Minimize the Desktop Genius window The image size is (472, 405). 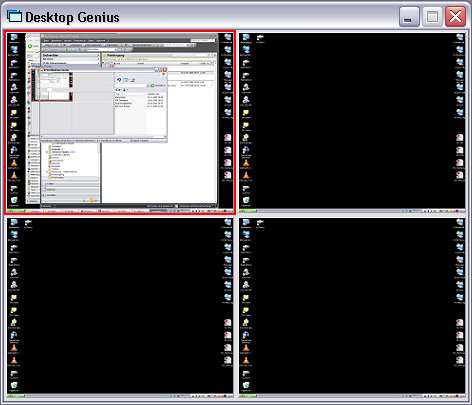409,17
